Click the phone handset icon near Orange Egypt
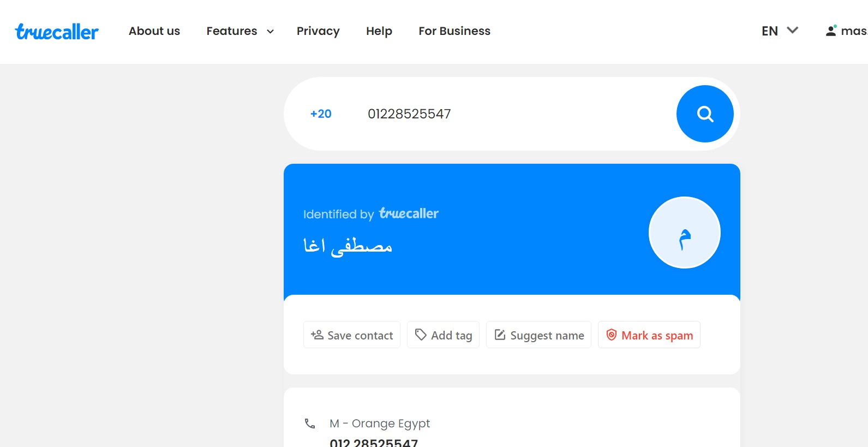The image size is (868, 447). [x=310, y=424]
